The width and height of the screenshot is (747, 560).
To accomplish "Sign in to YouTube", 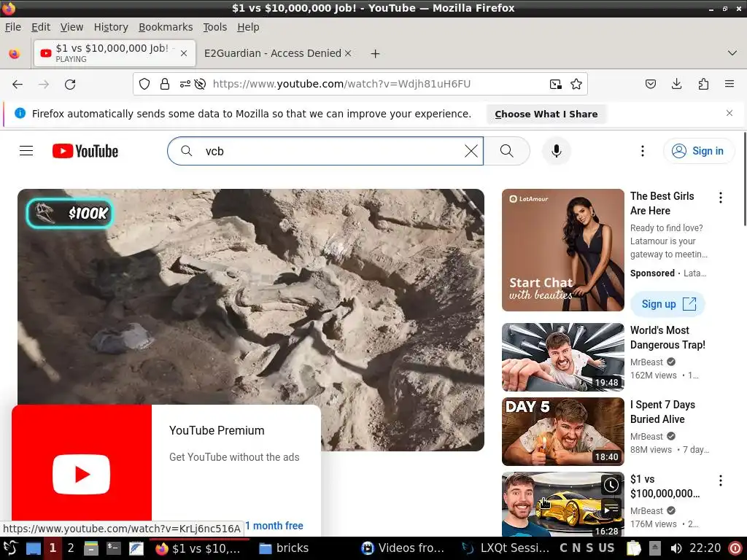I will coord(698,151).
